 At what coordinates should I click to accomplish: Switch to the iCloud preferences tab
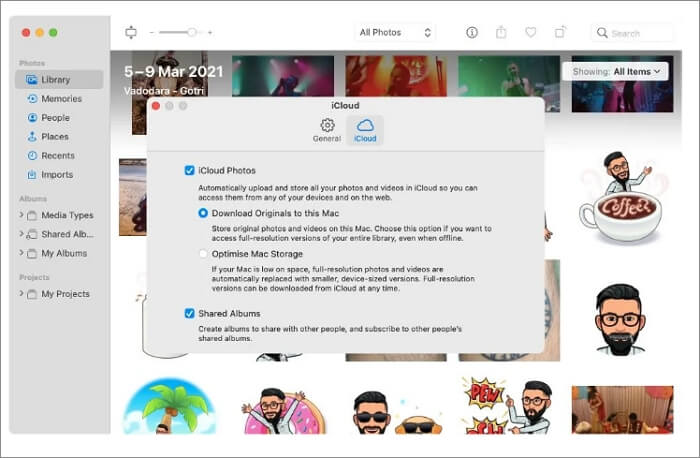pyautogui.click(x=365, y=130)
